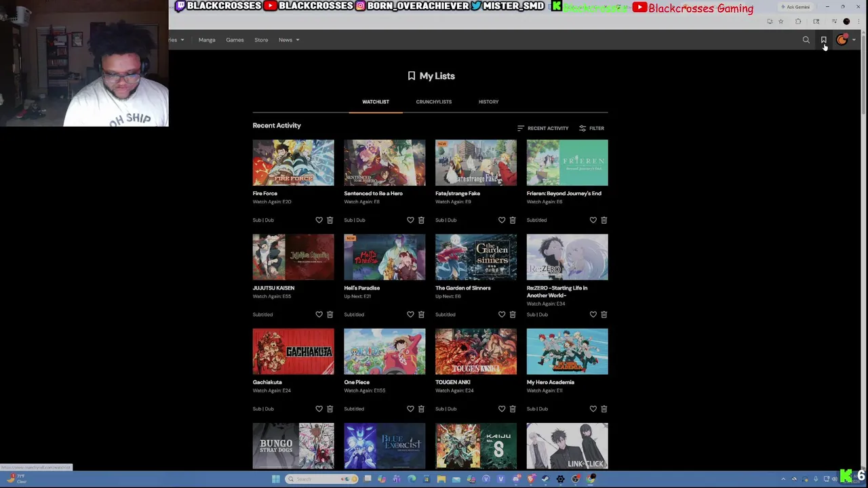Open the TOUGEN ANKI poster thumbnail
Viewport: 868px width, 488px height.
[x=476, y=351]
